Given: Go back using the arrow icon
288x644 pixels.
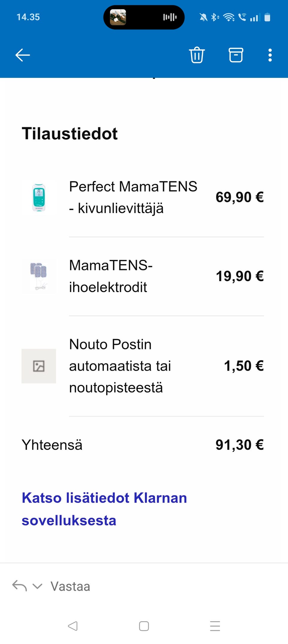Looking at the screenshot, I should click(23, 55).
